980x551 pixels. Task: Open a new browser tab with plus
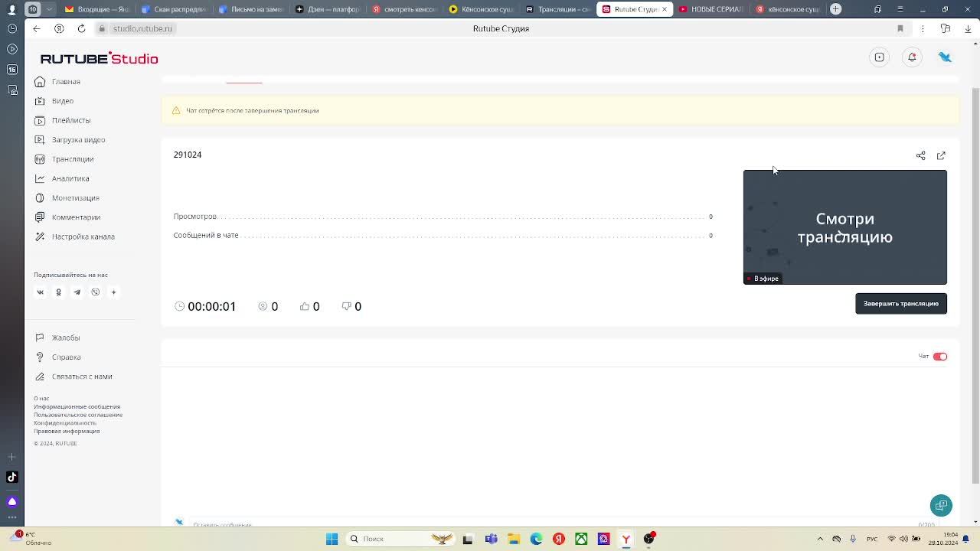pyautogui.click(x=836, y=9)
